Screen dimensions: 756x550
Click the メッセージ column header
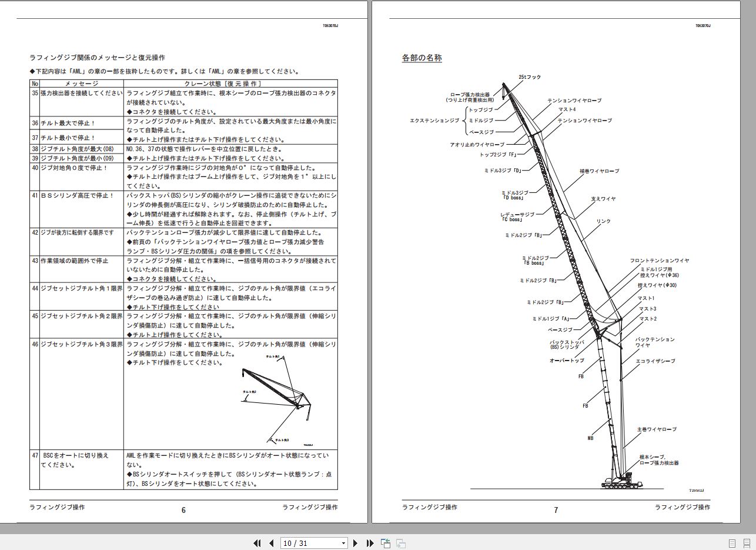point(82,84)
